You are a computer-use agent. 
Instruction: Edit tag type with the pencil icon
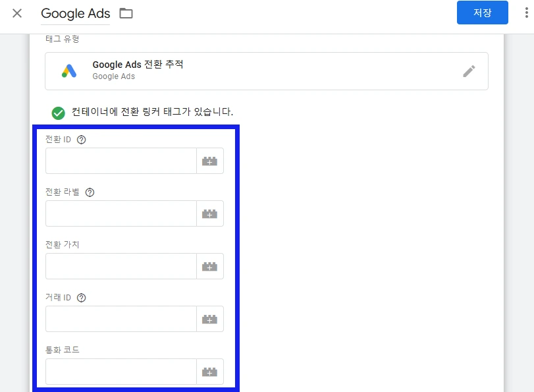469,71
